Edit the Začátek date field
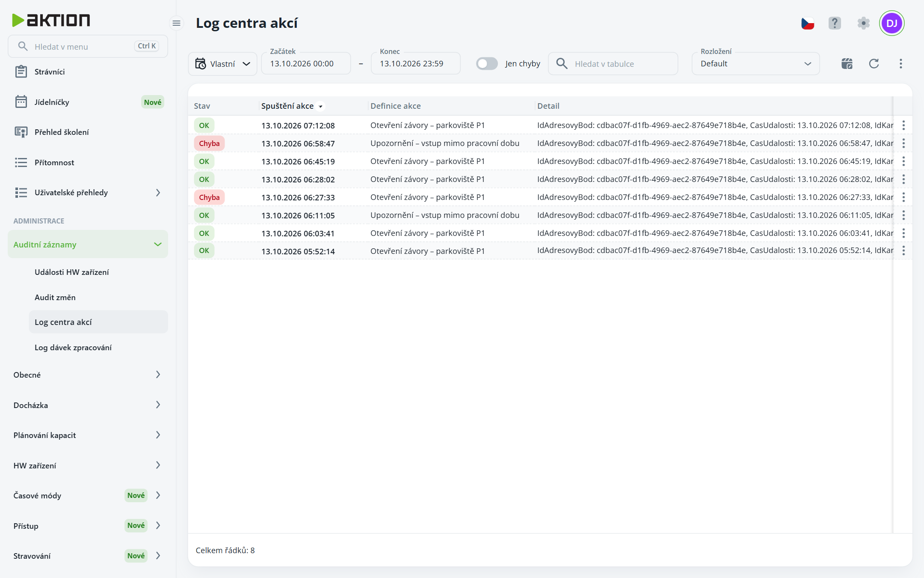Image resolution: width=924 pixels, height=578 pixels. pyautogui.click(x=306, y=64)
